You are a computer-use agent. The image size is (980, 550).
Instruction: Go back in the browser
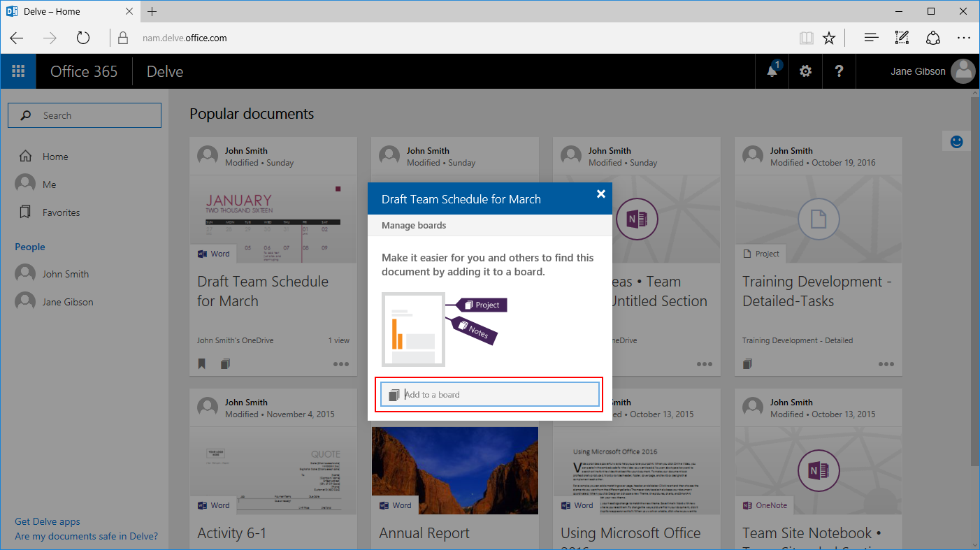click(x=17, y=38)
